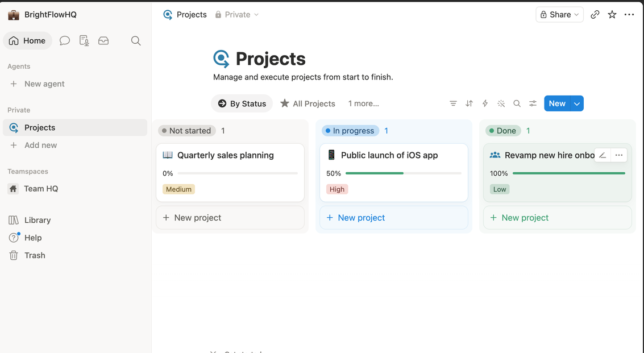Click the Help question mark icon
This screenshot has width=644, height=353.
(x=14, y=238)
